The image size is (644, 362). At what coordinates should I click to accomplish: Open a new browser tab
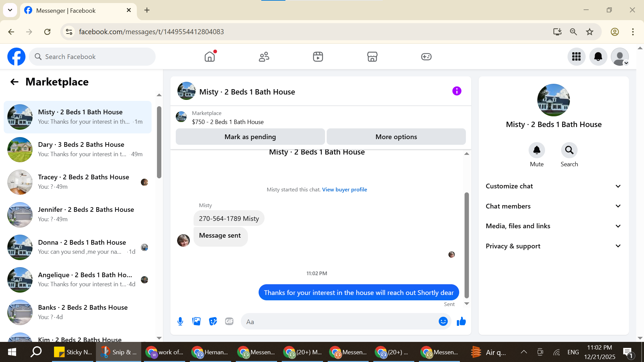point(147,10)
